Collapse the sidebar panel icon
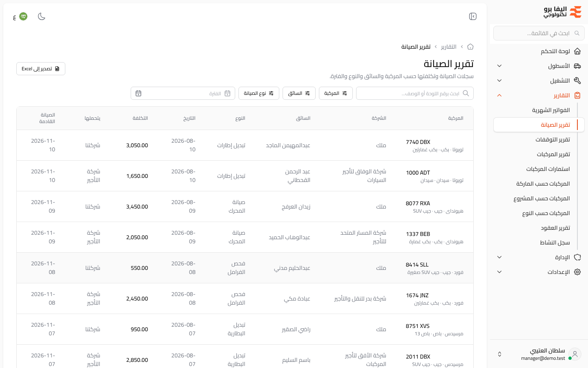This screenshot has width=588, height=368. pos(473,16)
